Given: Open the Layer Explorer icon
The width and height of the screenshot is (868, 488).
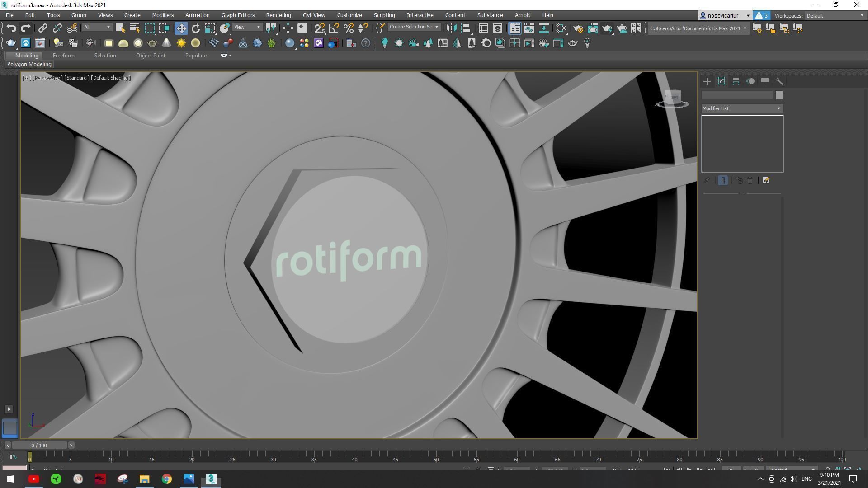Looking at the screenshot, I should coord(497,28).
